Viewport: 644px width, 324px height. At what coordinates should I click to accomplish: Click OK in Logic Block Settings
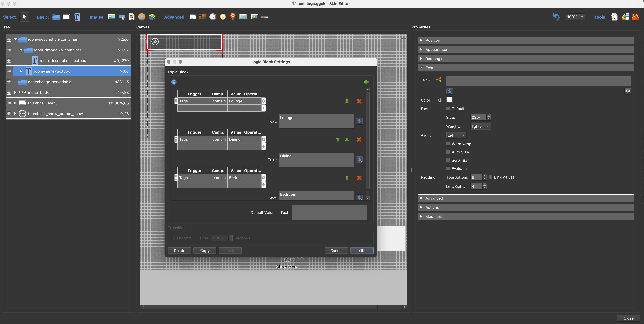coord(362,250)
